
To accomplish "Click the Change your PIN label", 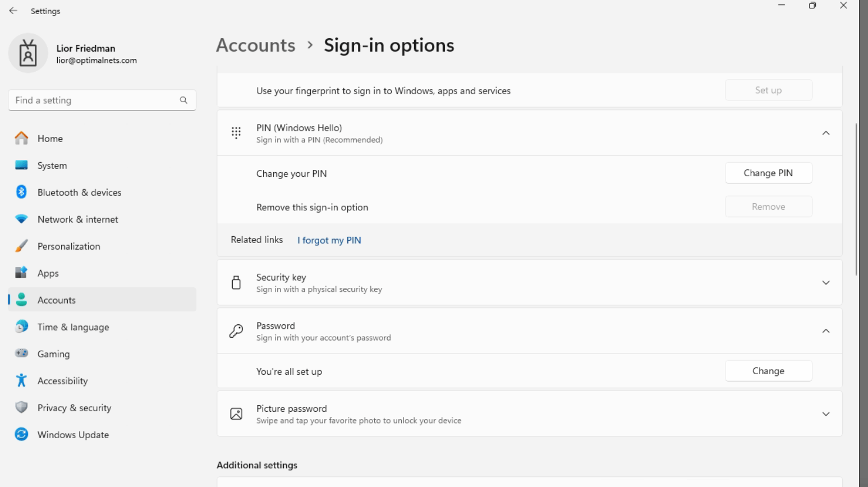I will click(x=291, y=173).
